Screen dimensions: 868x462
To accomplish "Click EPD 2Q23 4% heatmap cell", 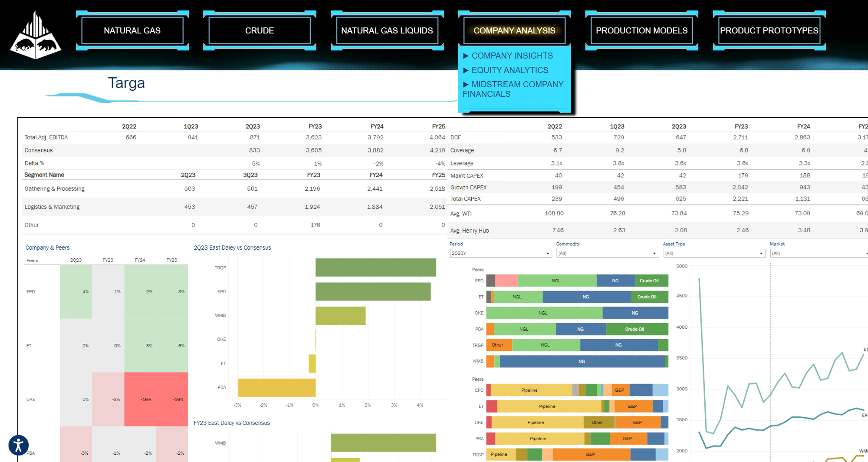I will (76, 291).
